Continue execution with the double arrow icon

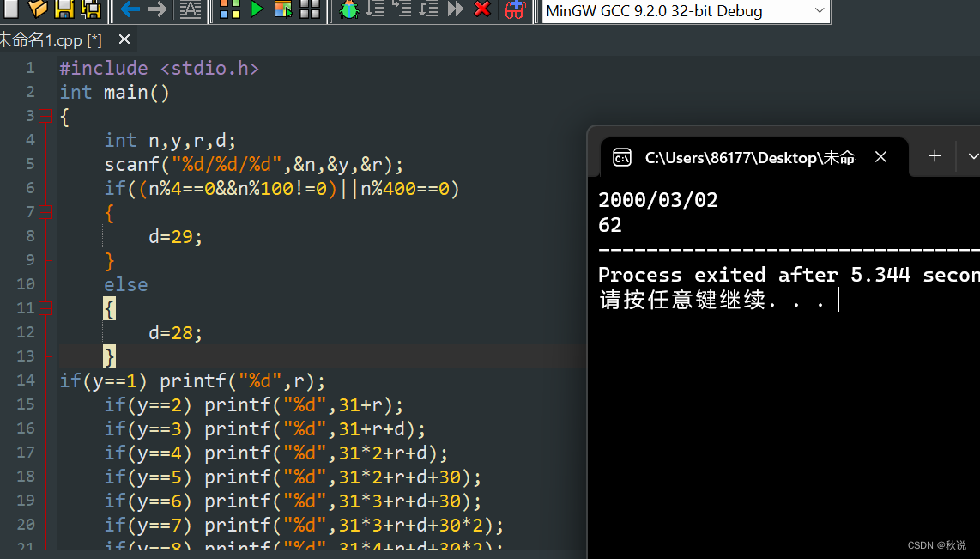(456, 9)
